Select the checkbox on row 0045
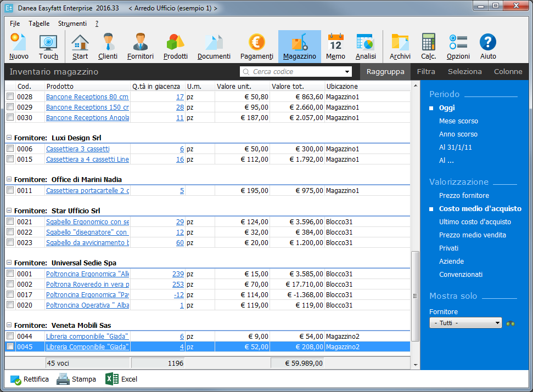Image resolution: width=533 pixels, height=392 pixels. [10, 346]
